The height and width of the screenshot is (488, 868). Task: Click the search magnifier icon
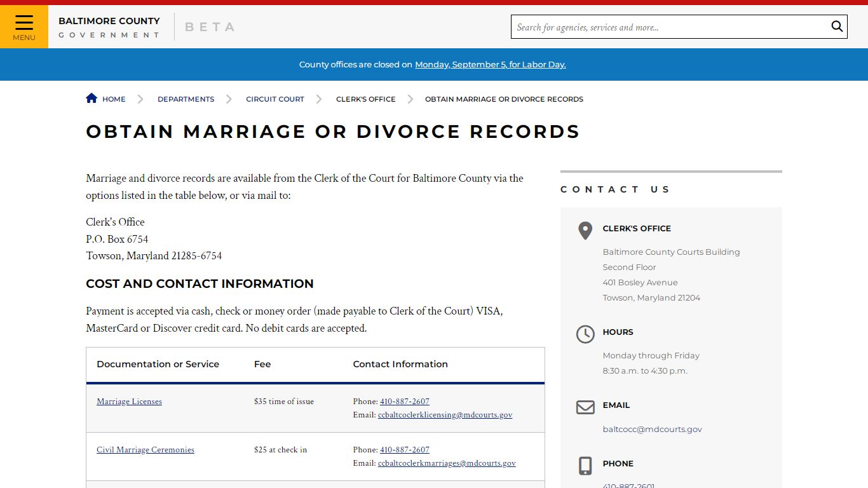pyautogui.click(x=837, y=27)
